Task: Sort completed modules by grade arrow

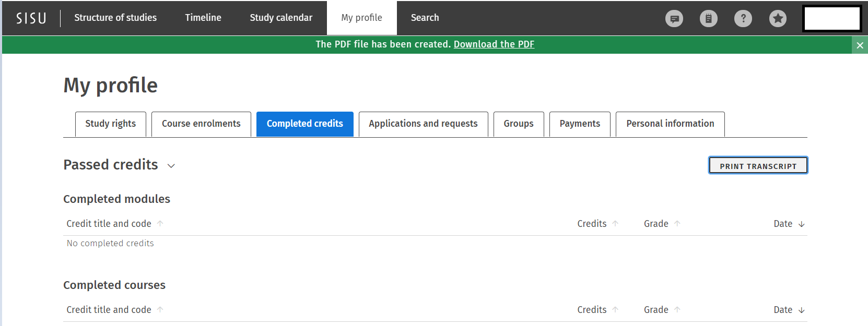Action: coord(677,224)
